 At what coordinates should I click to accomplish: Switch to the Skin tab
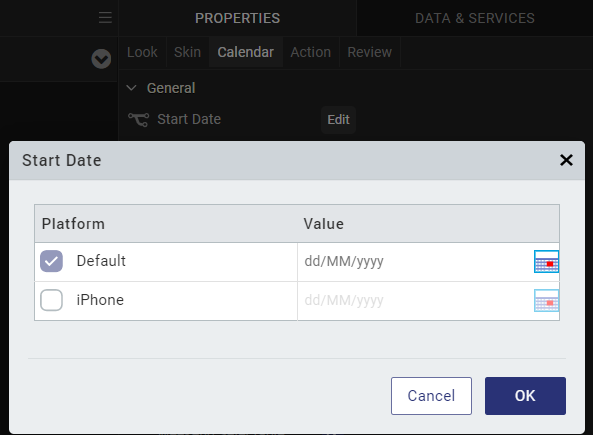[x=188, y=52]
